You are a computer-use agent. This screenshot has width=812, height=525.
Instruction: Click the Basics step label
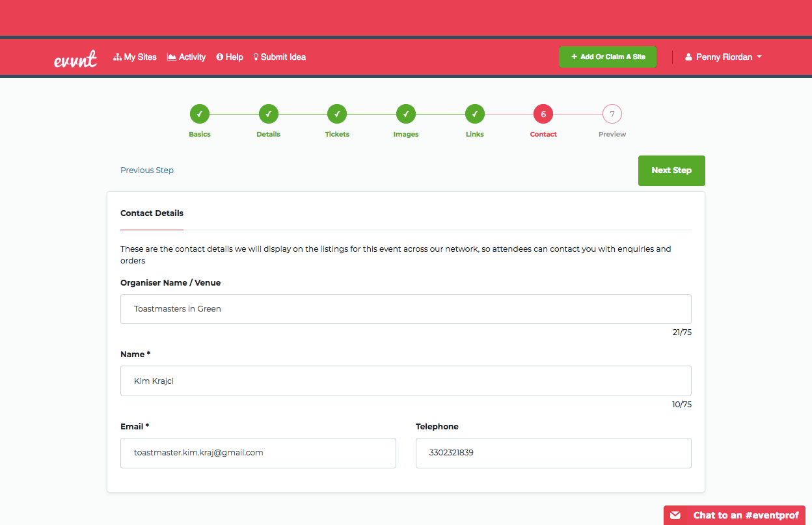click(200, 134)
